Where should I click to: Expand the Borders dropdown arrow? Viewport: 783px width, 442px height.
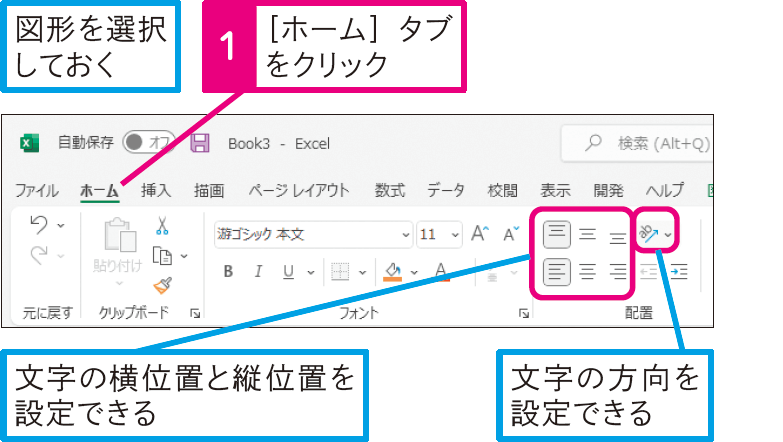(x=363, y=272)
